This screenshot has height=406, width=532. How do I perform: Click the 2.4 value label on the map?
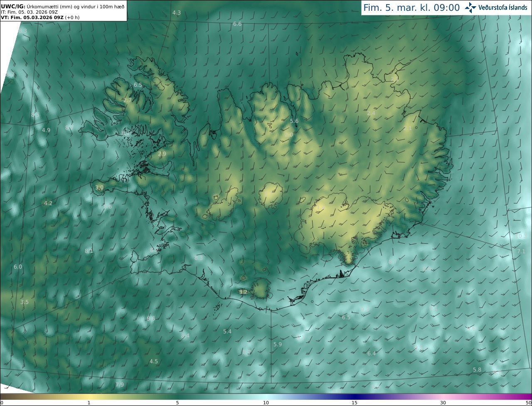coord(371,113)
